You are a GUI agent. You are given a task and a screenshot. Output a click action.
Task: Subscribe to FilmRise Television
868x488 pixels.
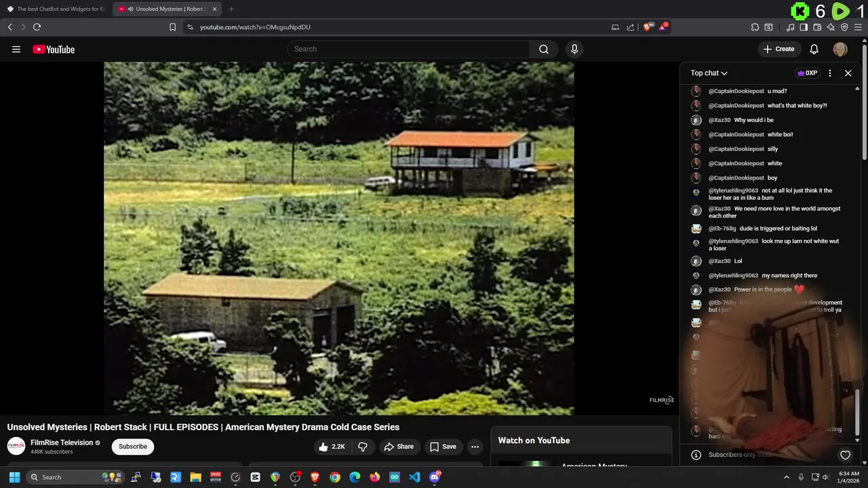pos(133,447)
